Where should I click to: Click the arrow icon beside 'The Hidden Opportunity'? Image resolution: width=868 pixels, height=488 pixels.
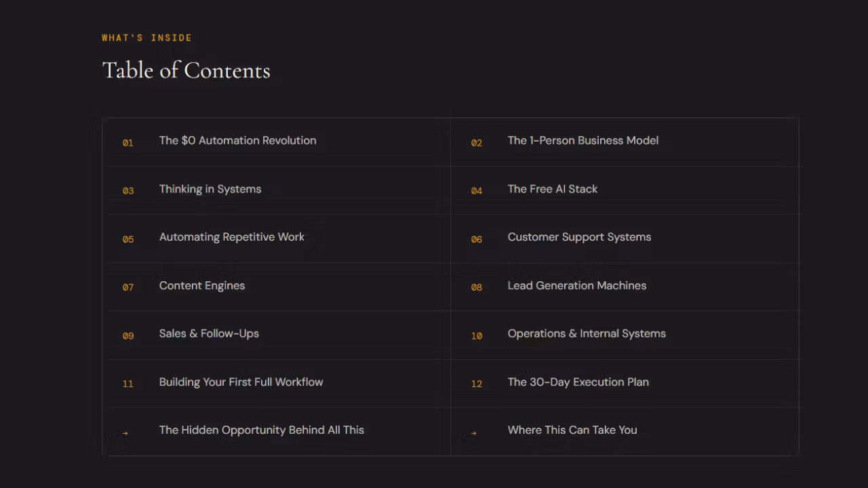[125, 432]
